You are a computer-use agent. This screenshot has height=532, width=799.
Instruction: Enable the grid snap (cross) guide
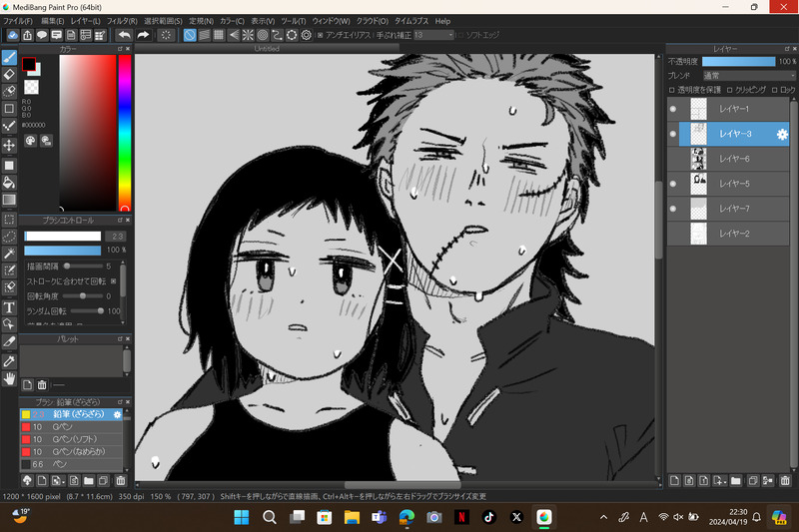pyautogui.click(x=219, y=35)
